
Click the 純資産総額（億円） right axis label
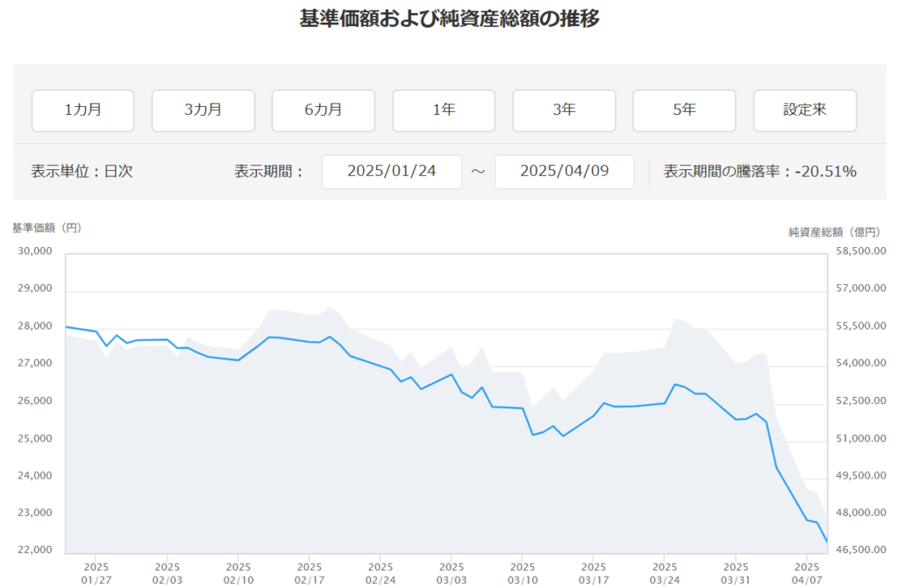pyautogui.click(x=832, y=232)
